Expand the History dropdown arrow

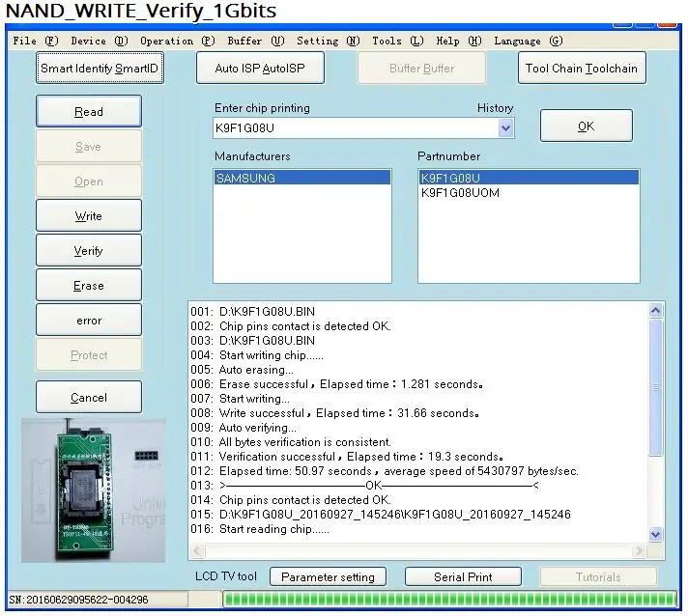pos(505,128)
